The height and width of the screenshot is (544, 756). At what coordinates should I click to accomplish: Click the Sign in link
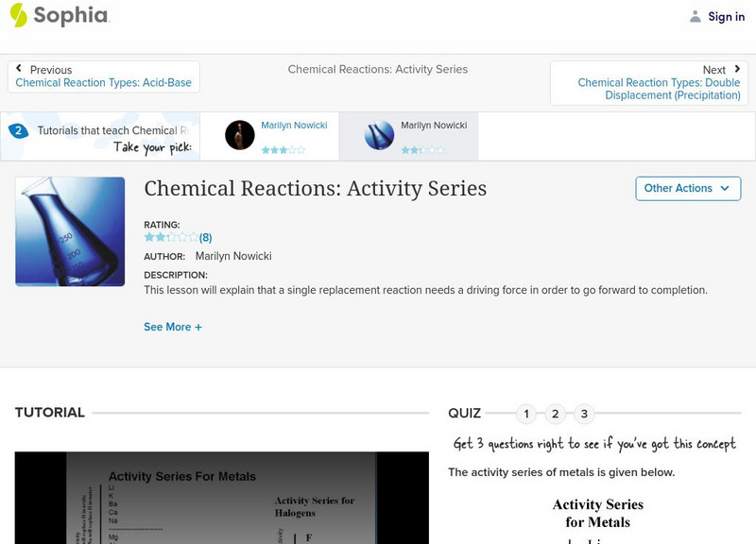click(726, 16)
